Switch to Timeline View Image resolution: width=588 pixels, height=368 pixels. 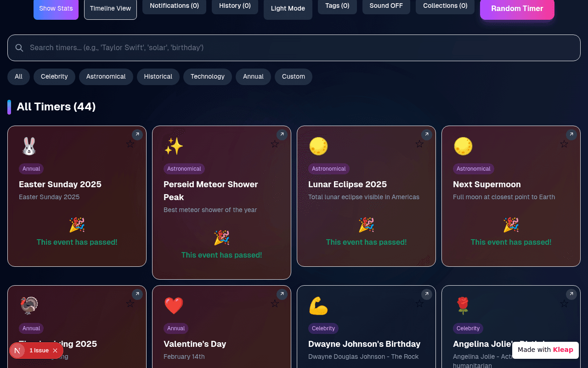point(110,9)
